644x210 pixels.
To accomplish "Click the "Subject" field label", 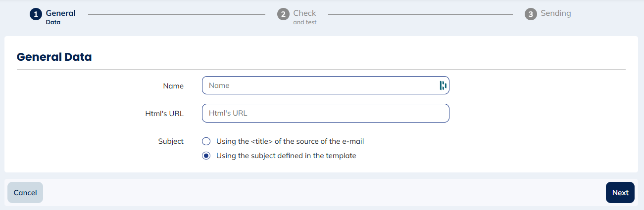I will [x=171, y=141].
